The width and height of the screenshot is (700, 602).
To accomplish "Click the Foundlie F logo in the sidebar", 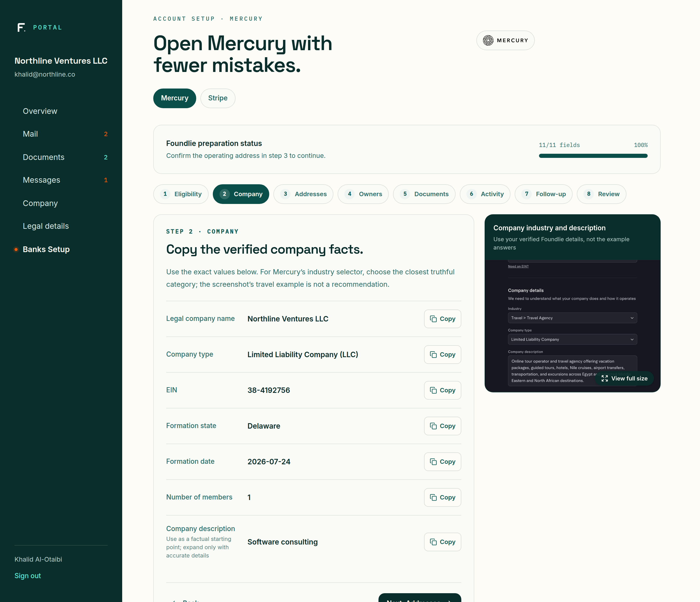I will pos(21,27).
